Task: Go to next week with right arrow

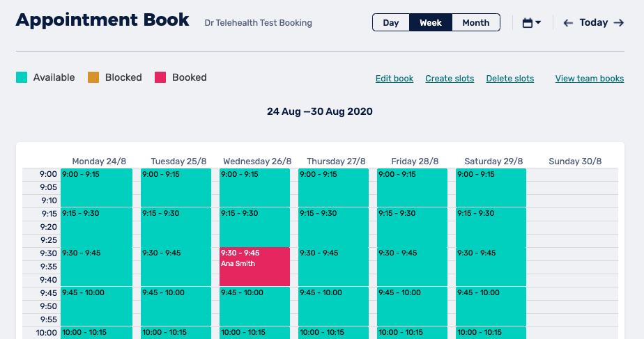Action: coord(619,23)
